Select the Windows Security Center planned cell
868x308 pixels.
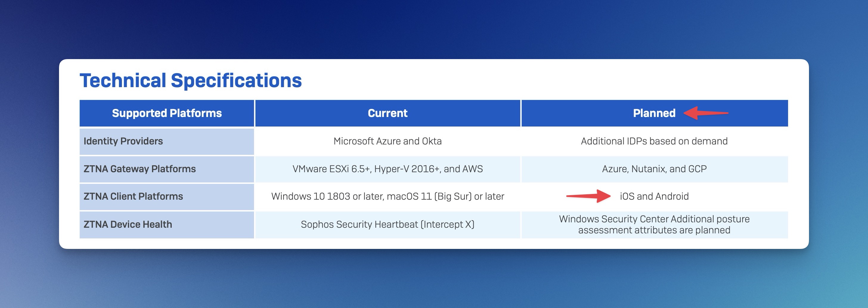click(654, 224)
